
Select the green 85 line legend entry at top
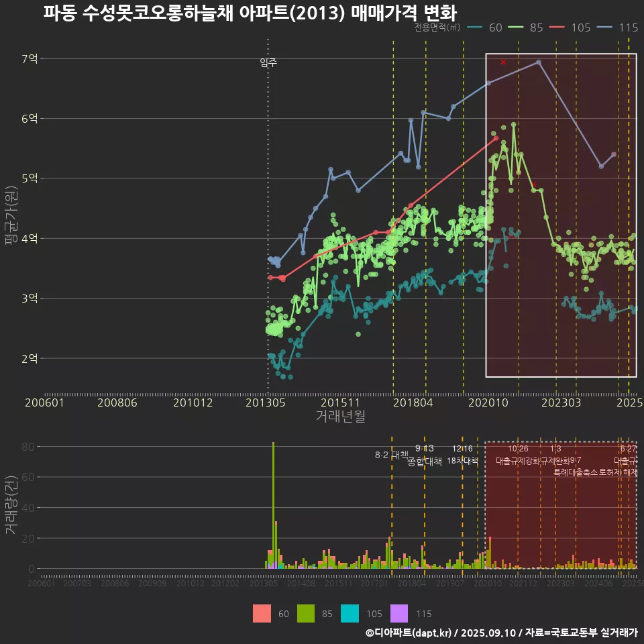[x=526, y=28]
